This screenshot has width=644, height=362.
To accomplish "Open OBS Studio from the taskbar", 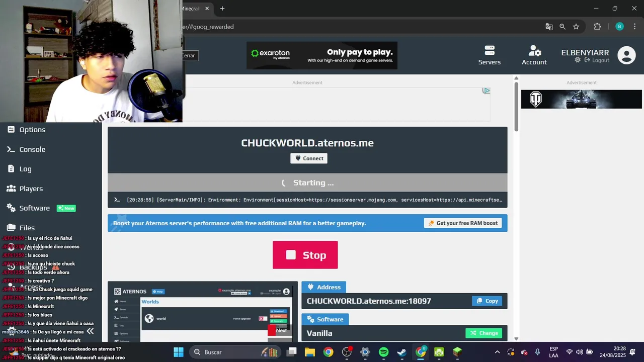I will coord(347,352).
